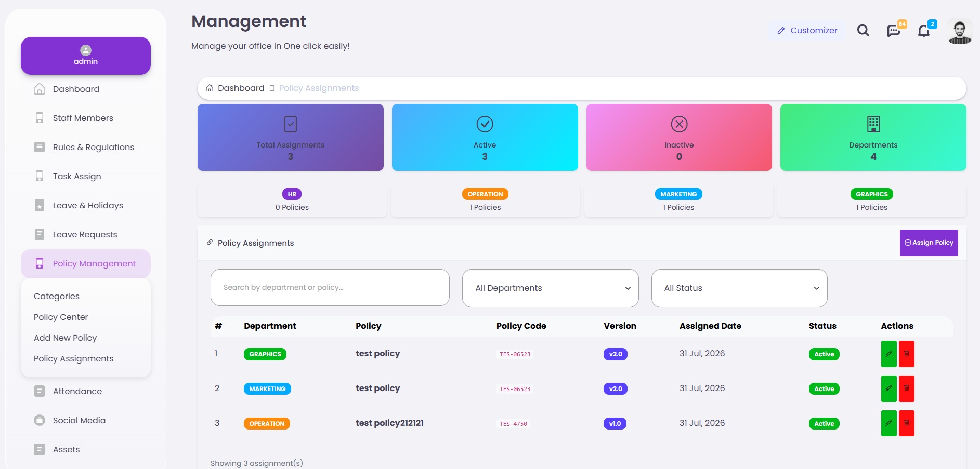Collapse the Policy Management sidebar menu

86,264
